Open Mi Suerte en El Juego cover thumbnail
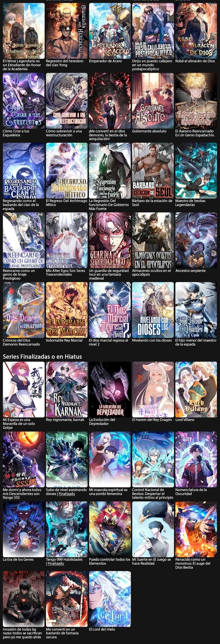Image resolution: width=220 pixels, height=644 pixels. coord(153,529)
